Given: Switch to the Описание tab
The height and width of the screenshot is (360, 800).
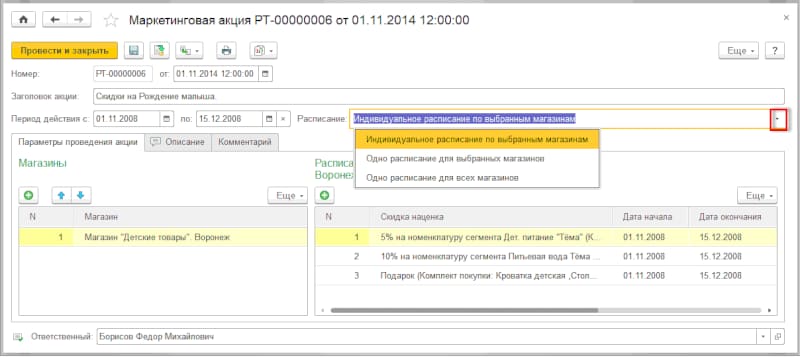Looking at the screenshot, I should pos(178,142).
